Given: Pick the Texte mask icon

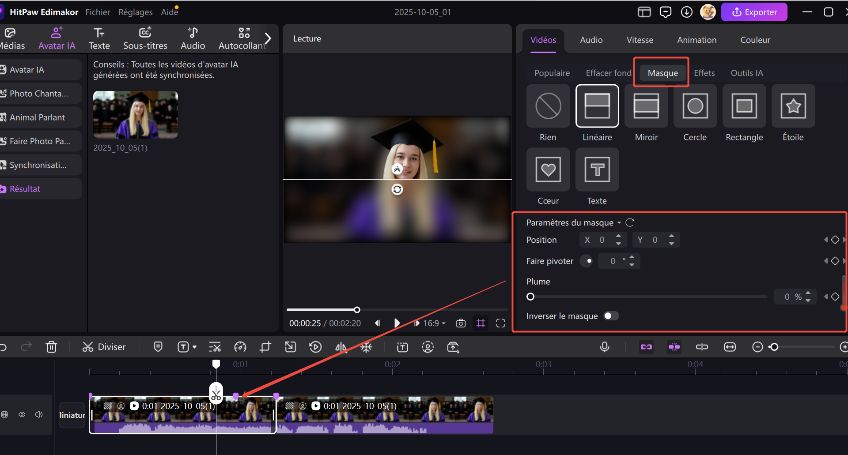Looking at the screenshot, I should (597, 169).
